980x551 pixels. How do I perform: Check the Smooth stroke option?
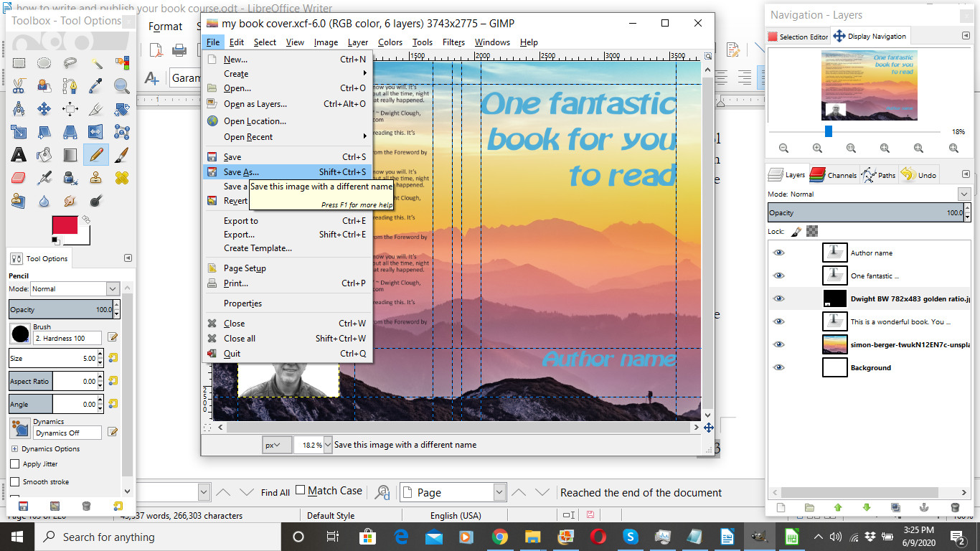tap(15, 481)
